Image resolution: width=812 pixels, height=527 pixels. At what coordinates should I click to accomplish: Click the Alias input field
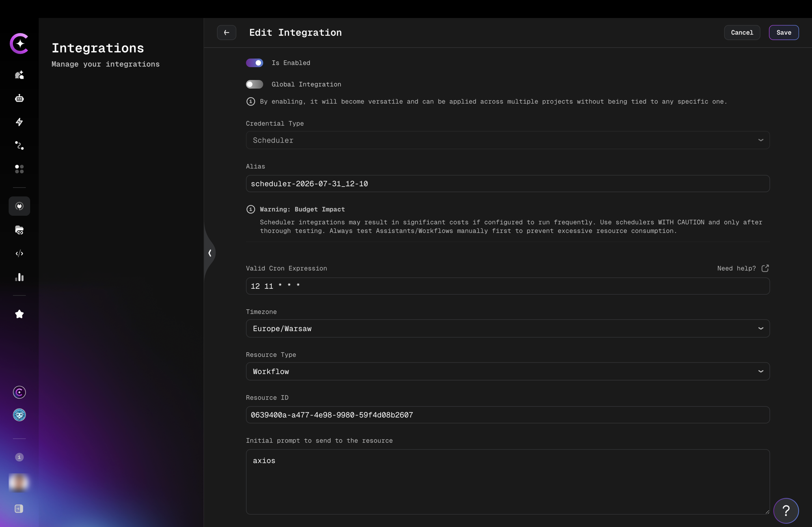pyautogui.click(x=508, y=184)
